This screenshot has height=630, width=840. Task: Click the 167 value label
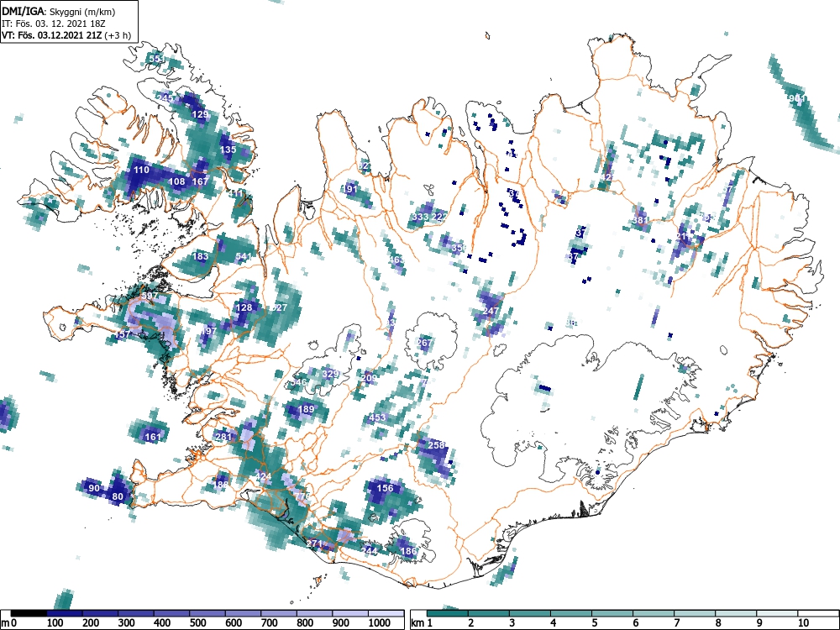pos(200,181)
